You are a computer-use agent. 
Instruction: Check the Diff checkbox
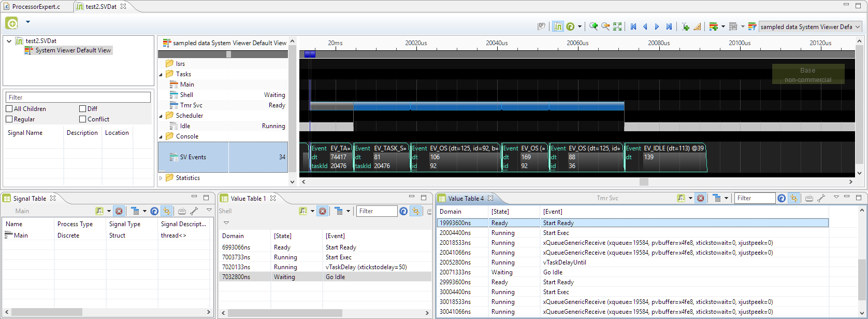tap(83, 109)
